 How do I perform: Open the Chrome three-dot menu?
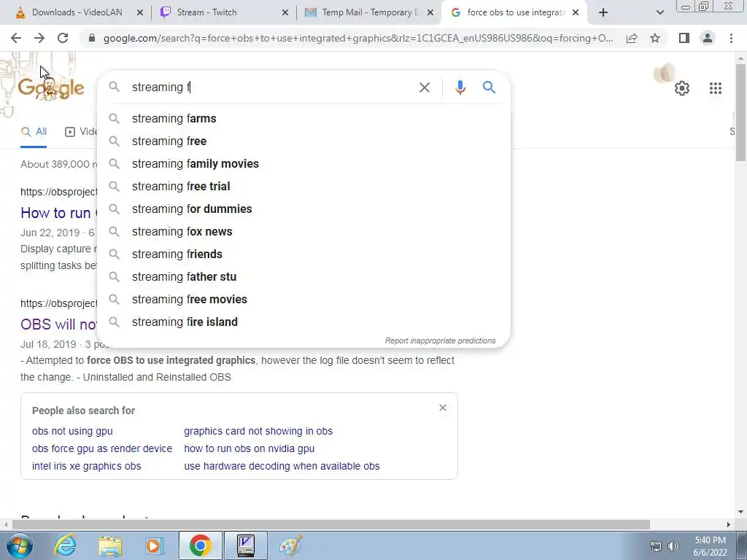point(731,38)
